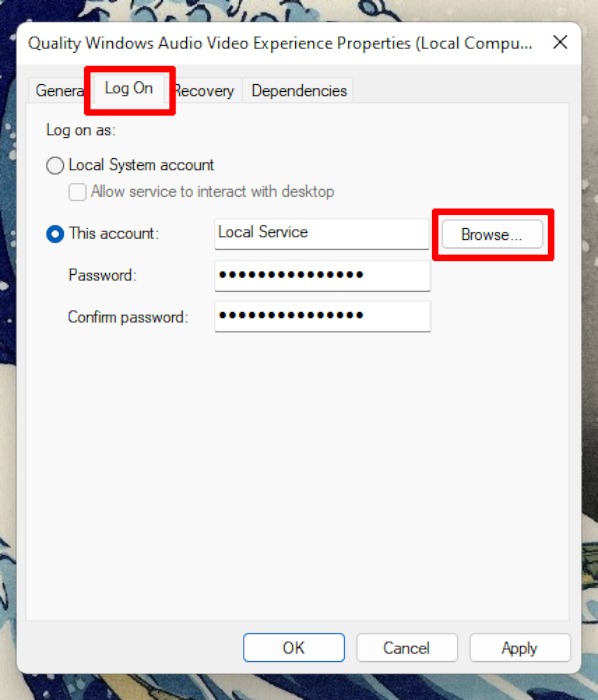Click the 'Log on as:' label
598x700 pixels.
(81, 130)
